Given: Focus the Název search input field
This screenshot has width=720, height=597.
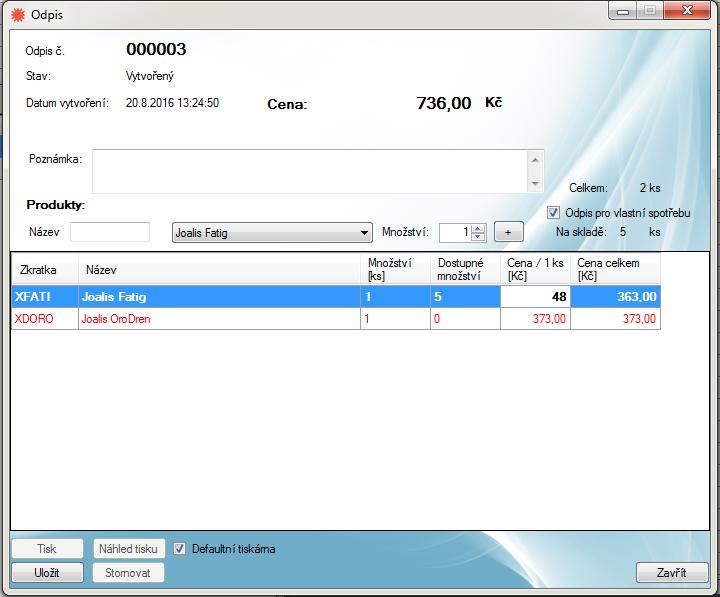Looking at the screenshot, I should [110, 232].
